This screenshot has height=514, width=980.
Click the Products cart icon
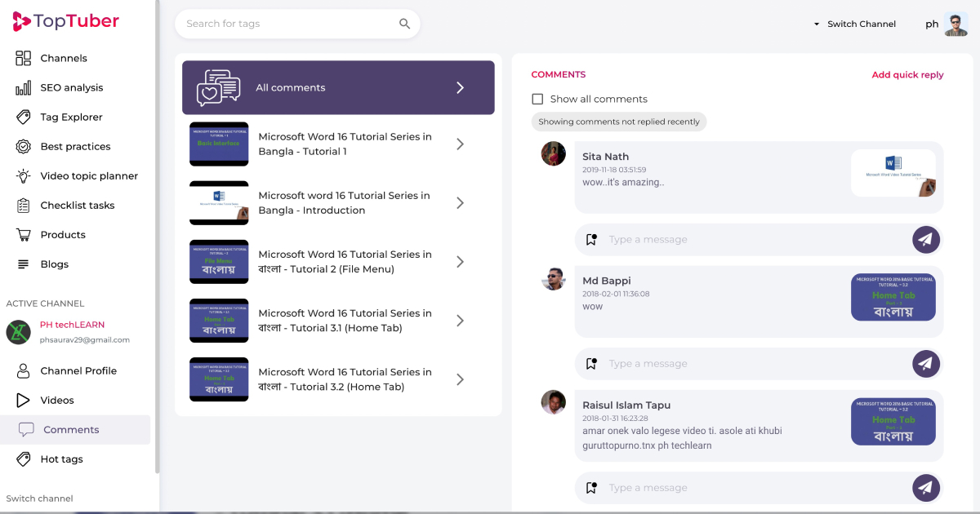click(24, 234)
